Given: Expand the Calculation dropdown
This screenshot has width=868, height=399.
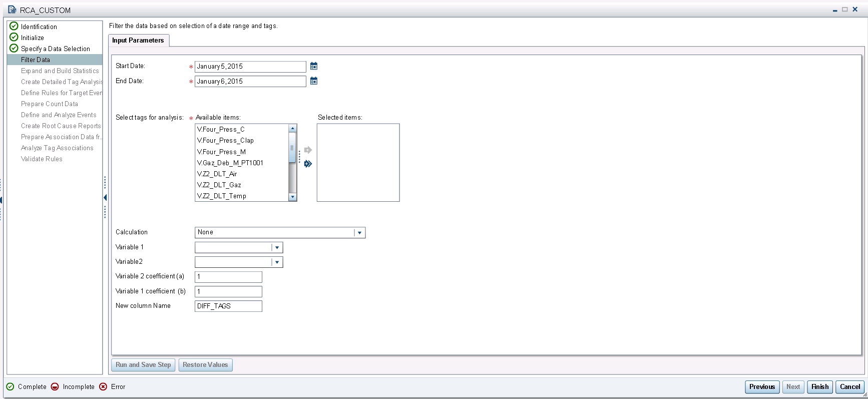Looking at the screenshot, I should point(359,233).
